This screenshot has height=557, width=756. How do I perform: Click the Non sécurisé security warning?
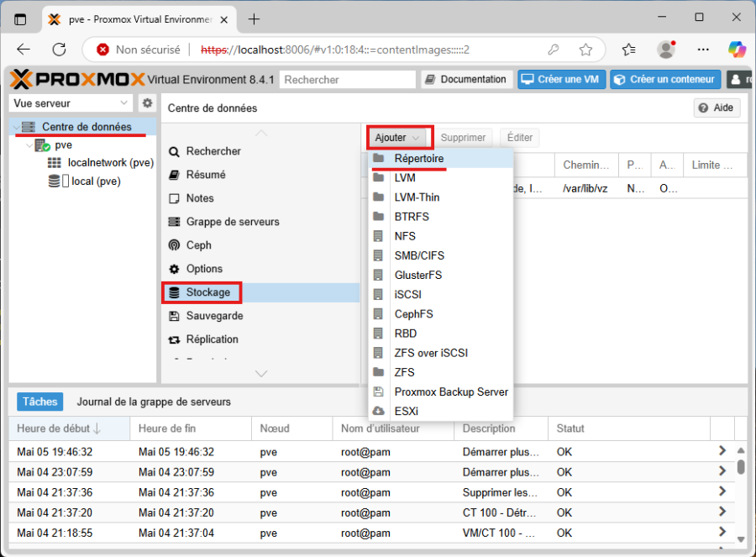pyautogui.click(x=139, y=50)
